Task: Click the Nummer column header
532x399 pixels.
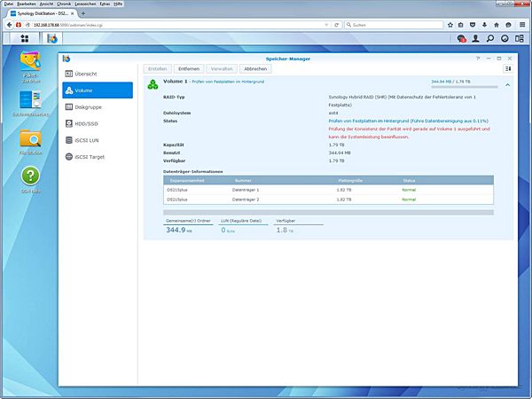Action: (243, 181)
